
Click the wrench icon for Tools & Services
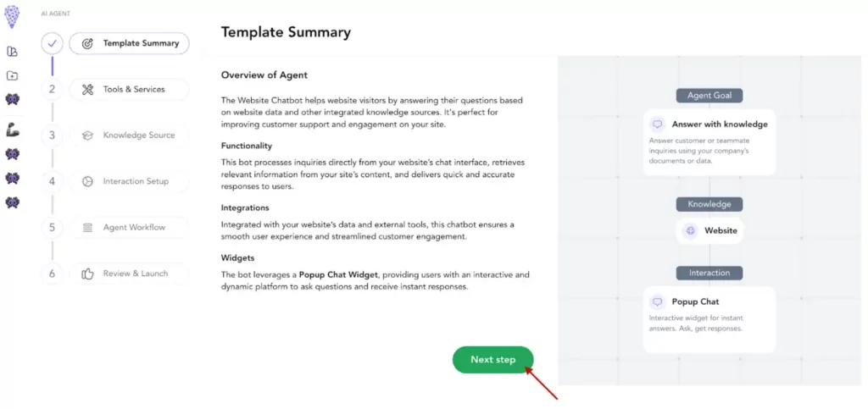[87, 90]
